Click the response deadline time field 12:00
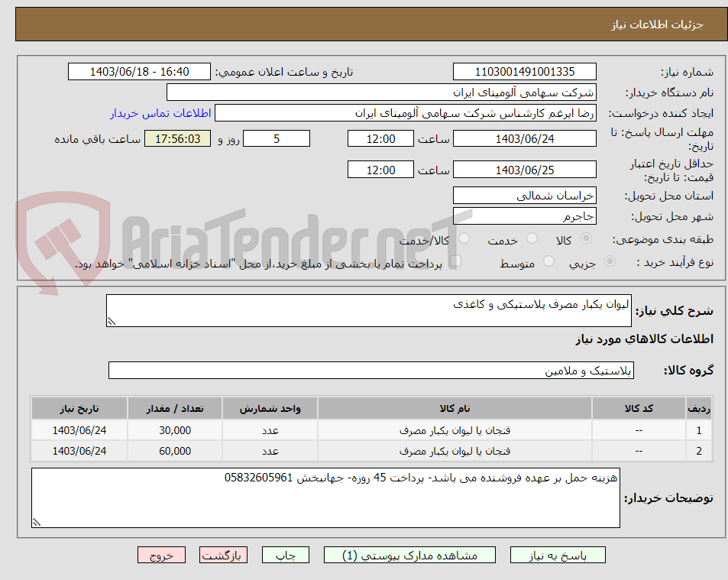 coord(380,138)
